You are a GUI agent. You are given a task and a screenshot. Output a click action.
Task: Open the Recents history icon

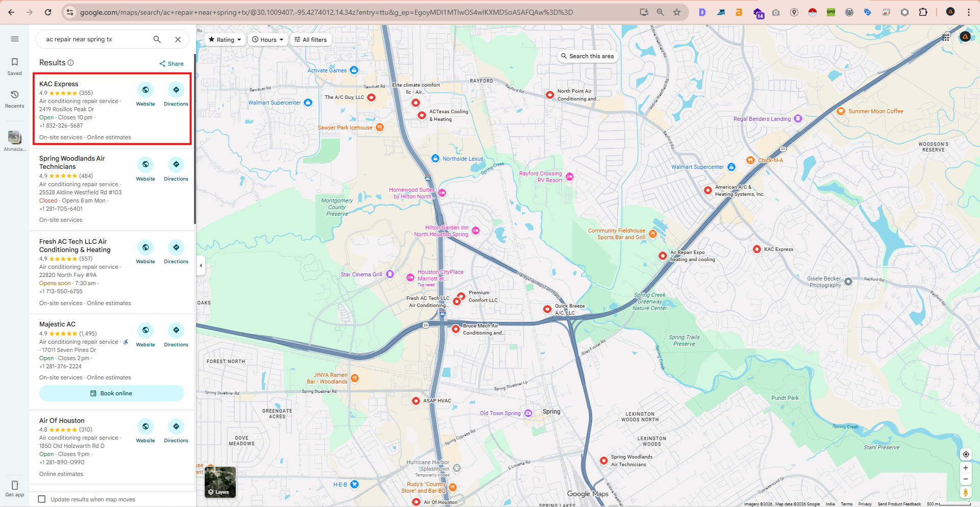pyautogui.click(x=15, y=95)
